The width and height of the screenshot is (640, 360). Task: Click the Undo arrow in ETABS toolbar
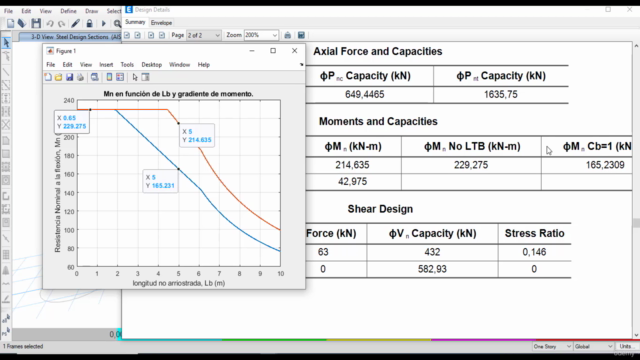50,24
